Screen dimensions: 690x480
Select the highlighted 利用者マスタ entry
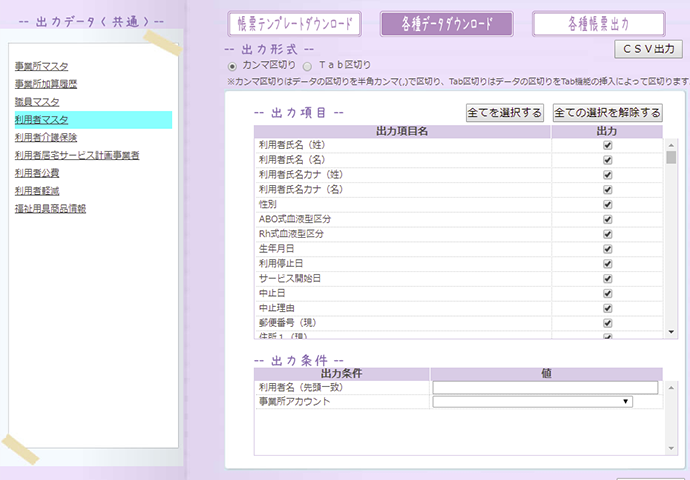(x=42, y=120)
